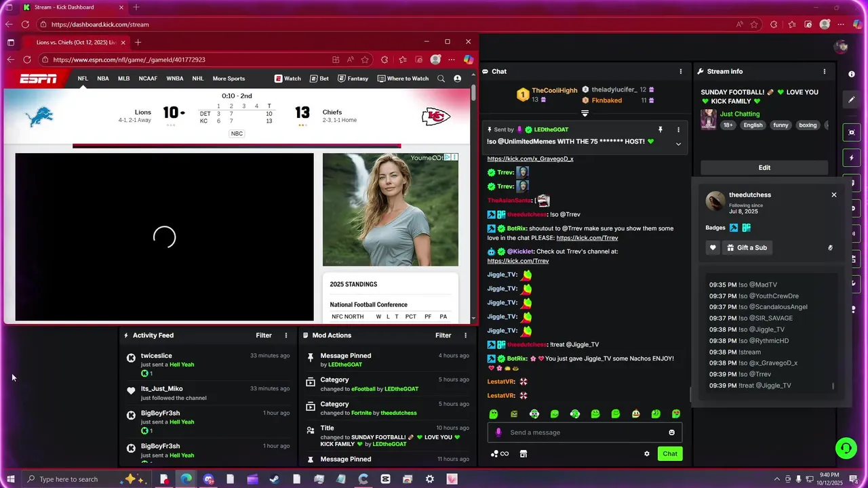Click the Detroit Lions team logo
Image resolution: width=868 pixels, height=488 pixels.
pos(39,117)
